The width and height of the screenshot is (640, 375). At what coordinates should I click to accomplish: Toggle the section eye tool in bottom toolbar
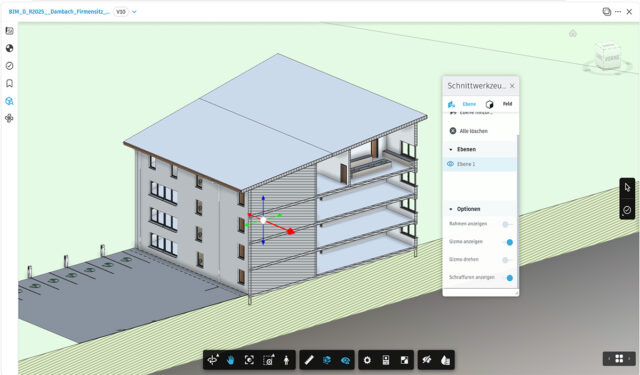click(x=345, y=360)
